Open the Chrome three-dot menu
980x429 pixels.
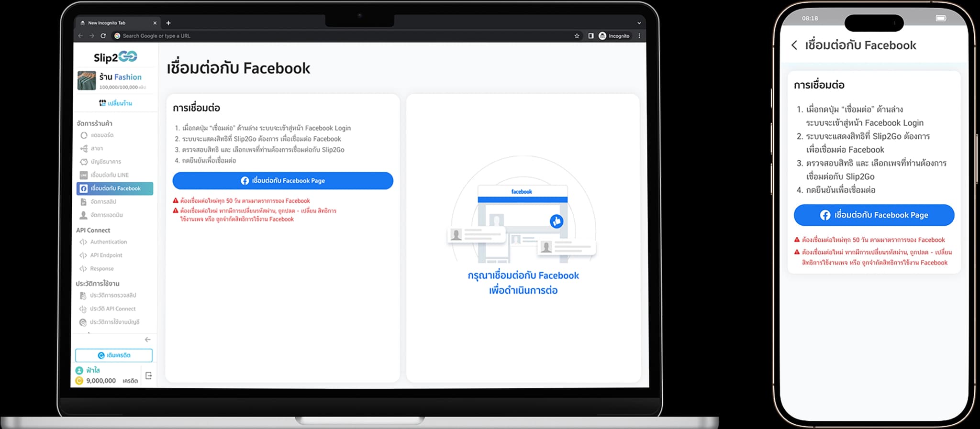639,36
